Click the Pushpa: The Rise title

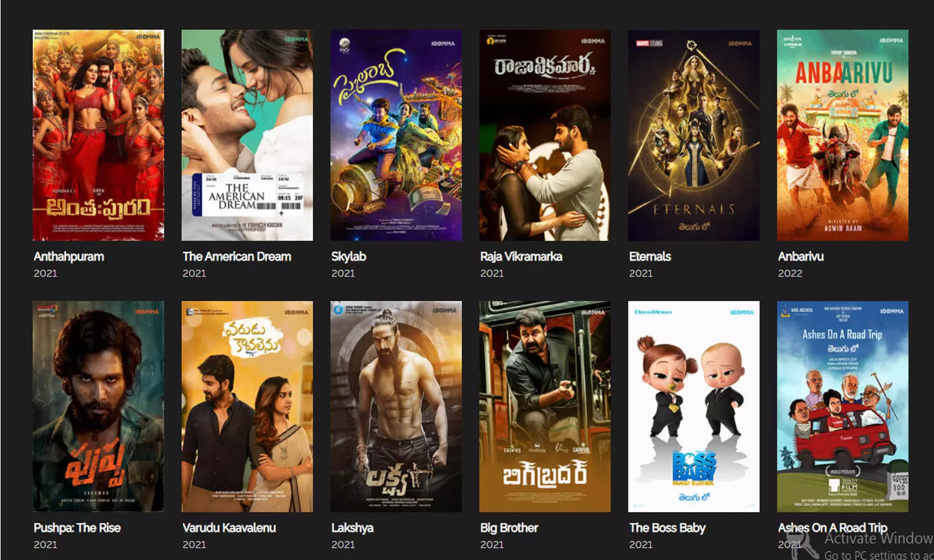(77, 528)
